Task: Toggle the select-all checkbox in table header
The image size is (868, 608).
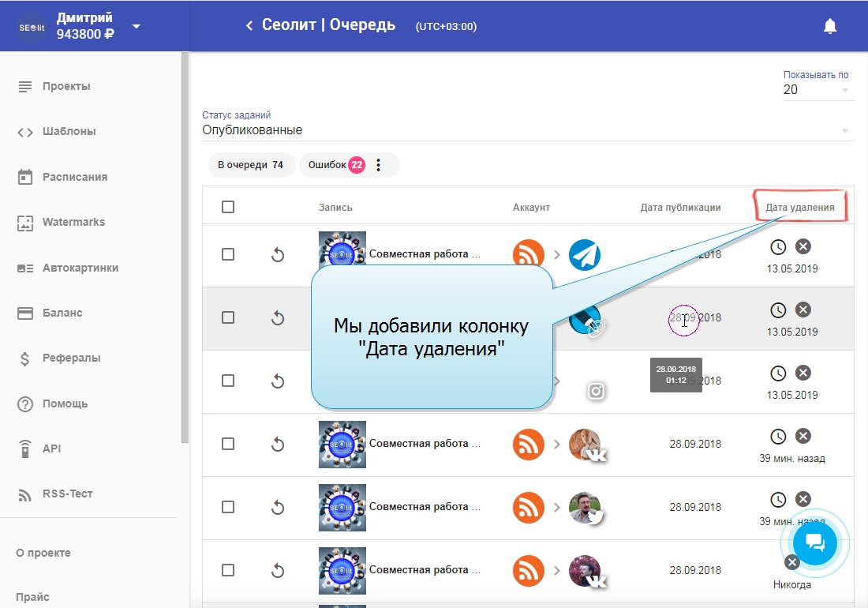Action: click(228, 207)
